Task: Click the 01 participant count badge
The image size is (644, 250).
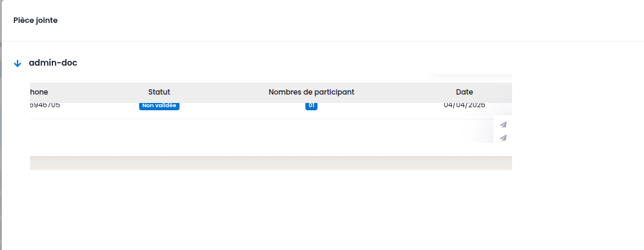Action: (311, 106)
